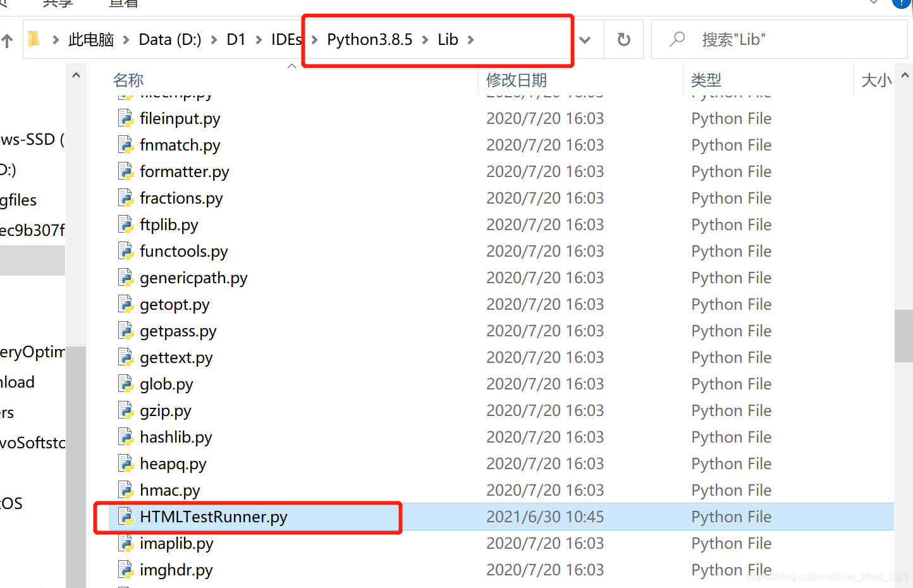Select file name gettext.py

[176, 358]
